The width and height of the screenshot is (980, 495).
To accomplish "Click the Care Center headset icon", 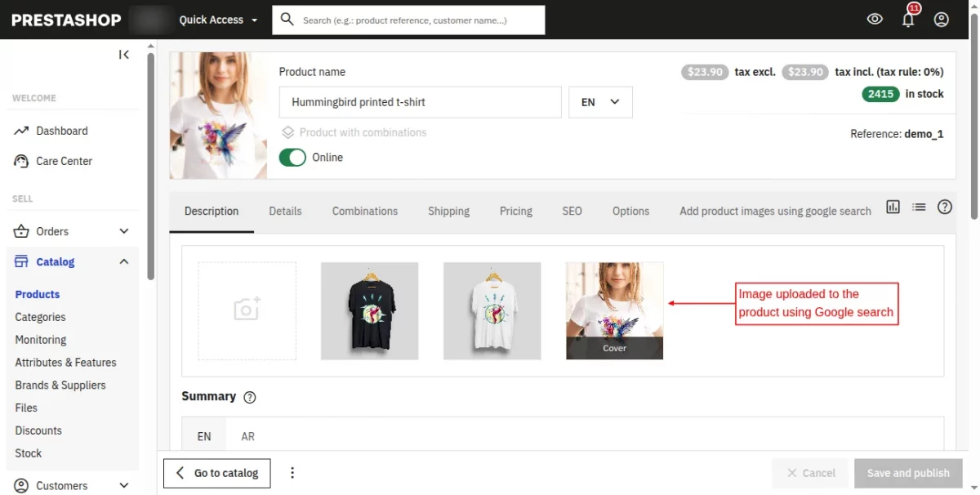I will [21, 161].
